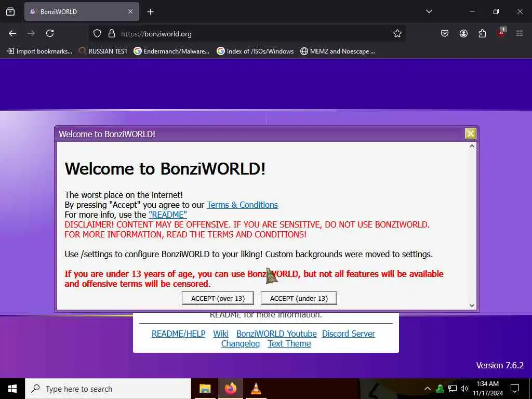
Task: Close the BonziWORLD tab
Action: pos(130,11)
